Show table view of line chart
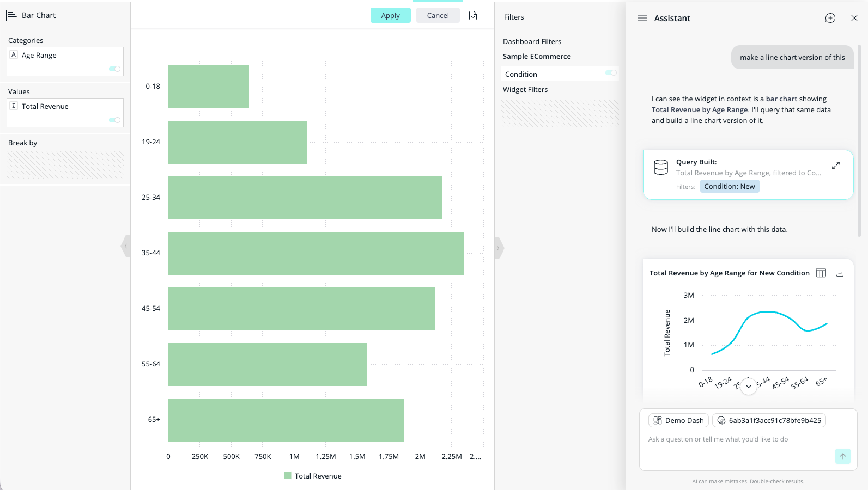Viewport: 868px width, 490px height. coord(821,273)
